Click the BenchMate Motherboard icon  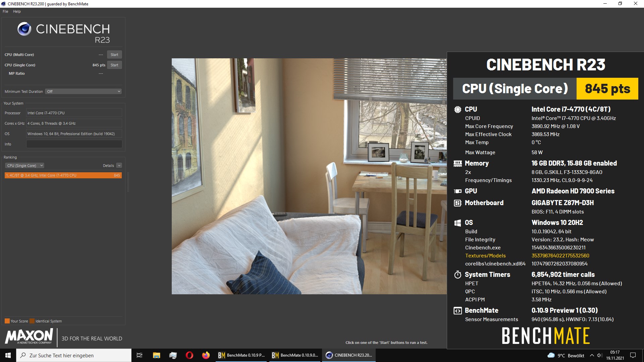tap(458, 203)
